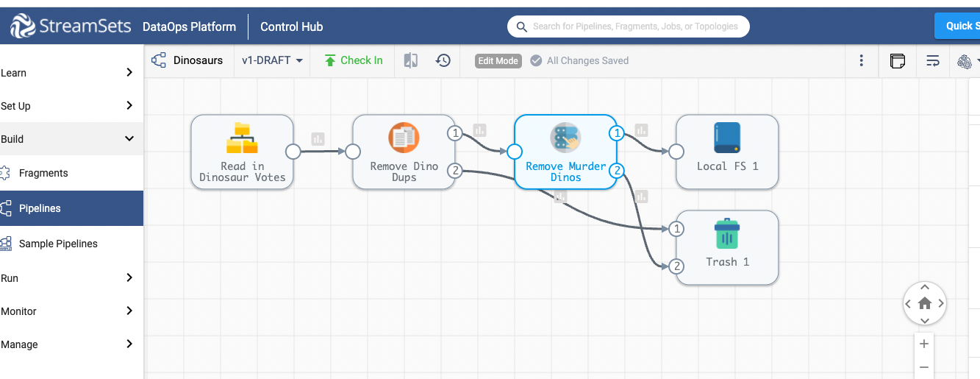Expand the Set Up menu section
The image size is (980, 379).
pyautogui.click(x=71, y=106)
